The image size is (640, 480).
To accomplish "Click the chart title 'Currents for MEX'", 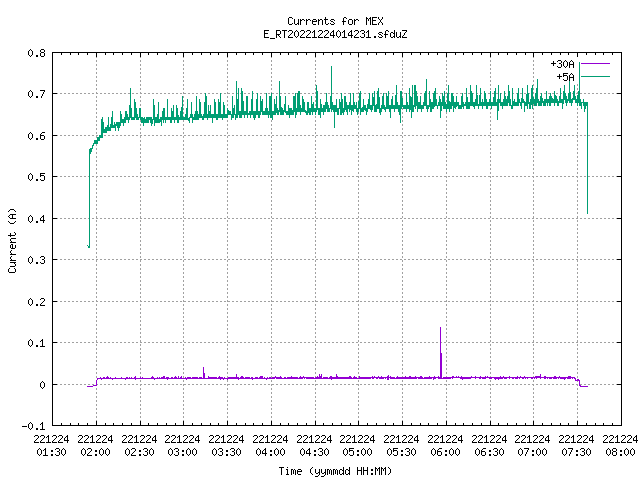I will (x=335, y=21).
